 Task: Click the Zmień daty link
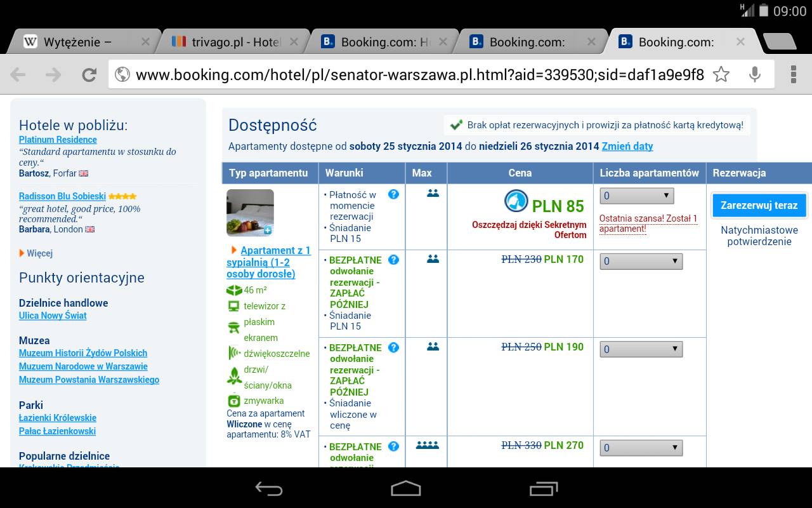click(627, 147)
